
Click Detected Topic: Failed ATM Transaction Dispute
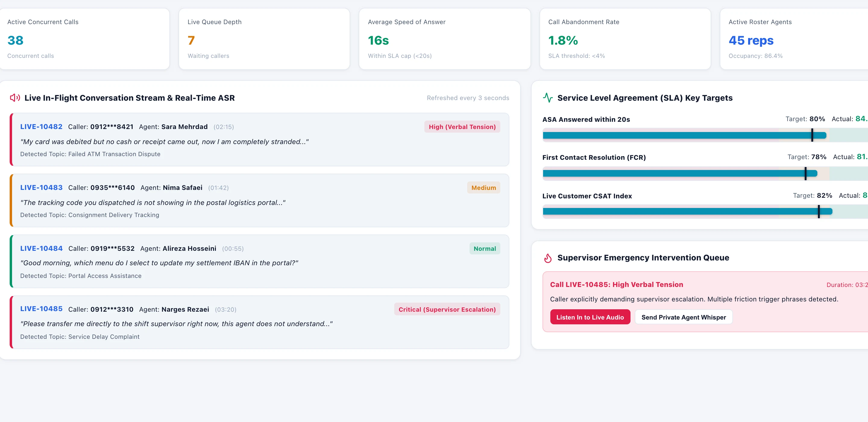tap(90, 154)
